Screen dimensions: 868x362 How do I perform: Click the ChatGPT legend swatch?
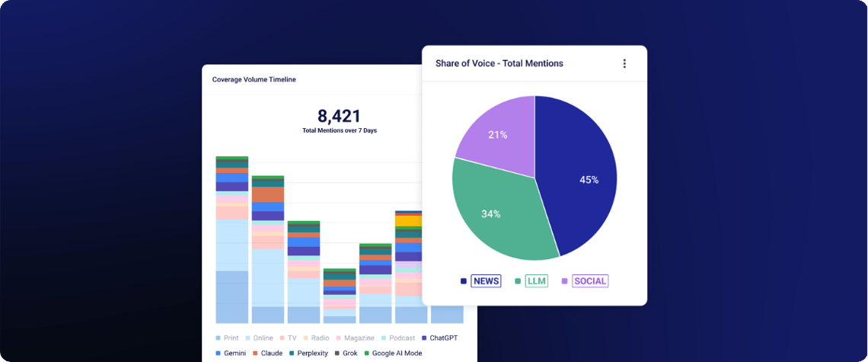coord(424,338)
